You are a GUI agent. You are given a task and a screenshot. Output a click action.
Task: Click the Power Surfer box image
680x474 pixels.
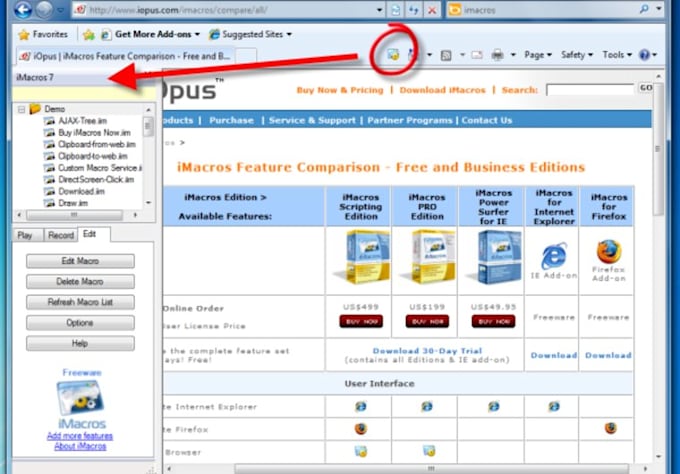pyautogui.click(x=494, y=258)
